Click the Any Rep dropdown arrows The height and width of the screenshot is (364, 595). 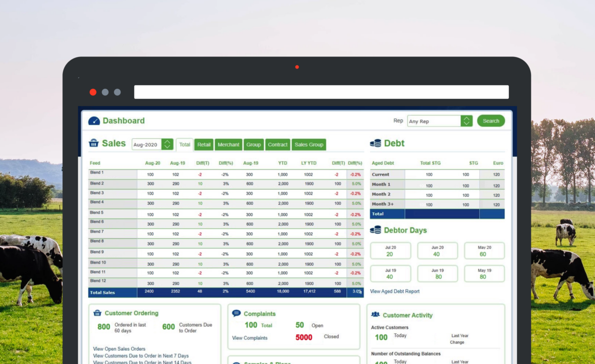point(467,121)
